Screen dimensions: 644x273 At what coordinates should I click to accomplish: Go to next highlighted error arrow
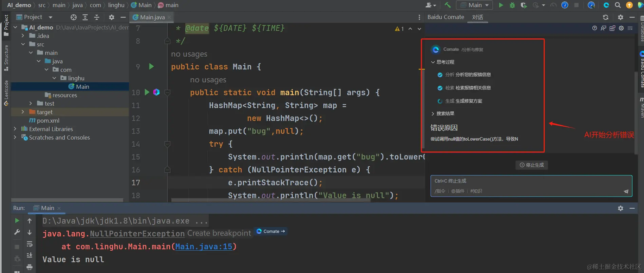419,29
